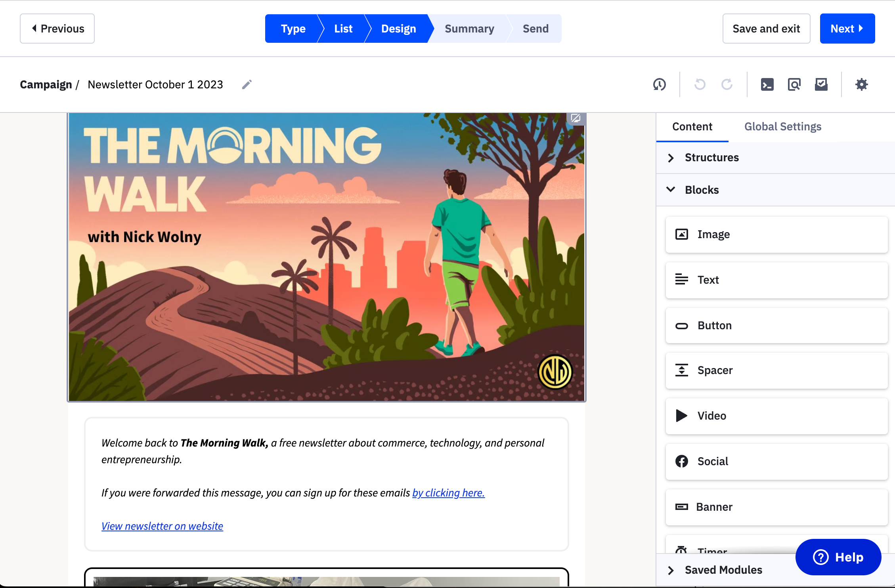Expand the Saved Modules section

pyautogui.click(x=723, y=570)
